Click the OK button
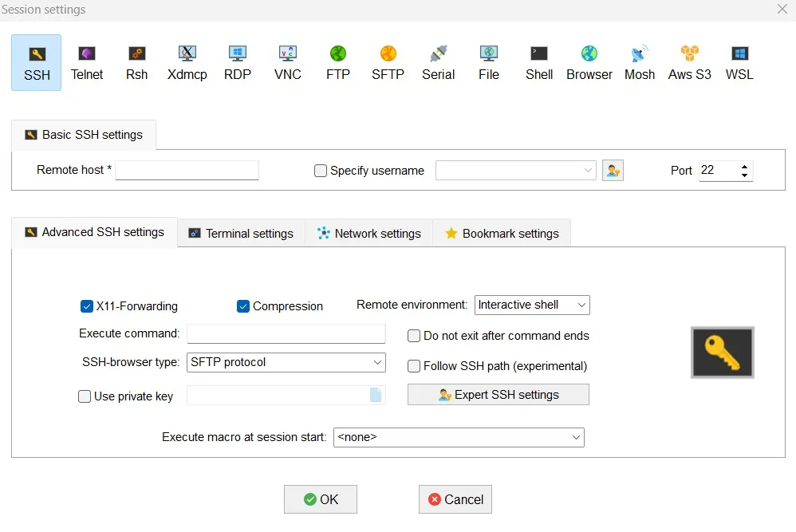 tap(321, 499)
